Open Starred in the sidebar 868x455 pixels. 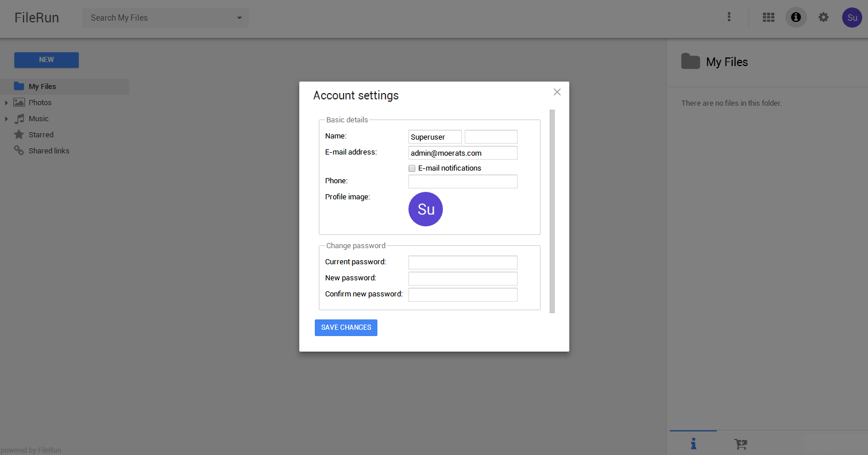click(x=41, y=135)
